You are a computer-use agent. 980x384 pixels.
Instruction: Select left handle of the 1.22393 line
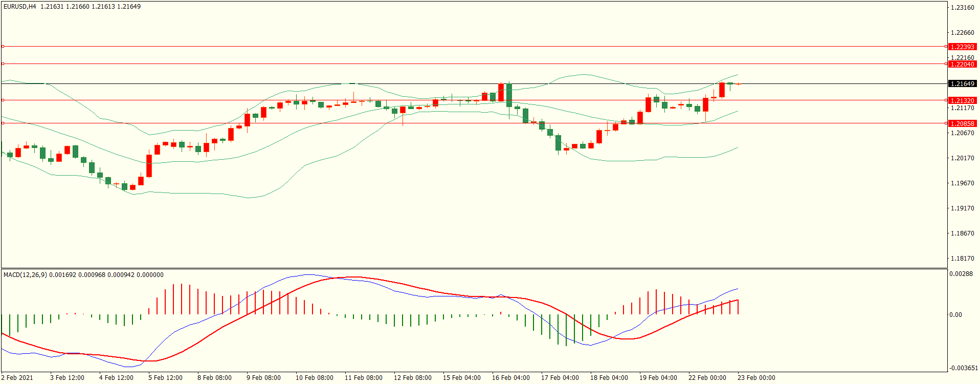[x=3, y=47]
